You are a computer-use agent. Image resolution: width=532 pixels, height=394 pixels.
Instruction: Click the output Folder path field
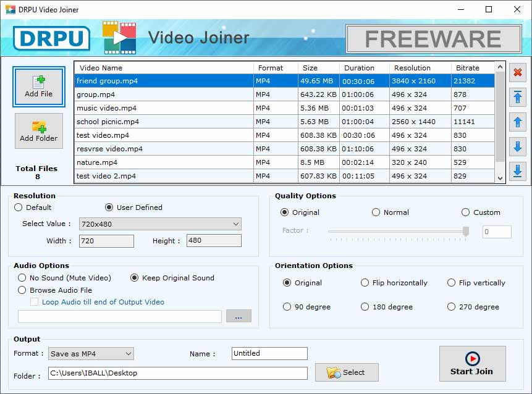point(178,373)
